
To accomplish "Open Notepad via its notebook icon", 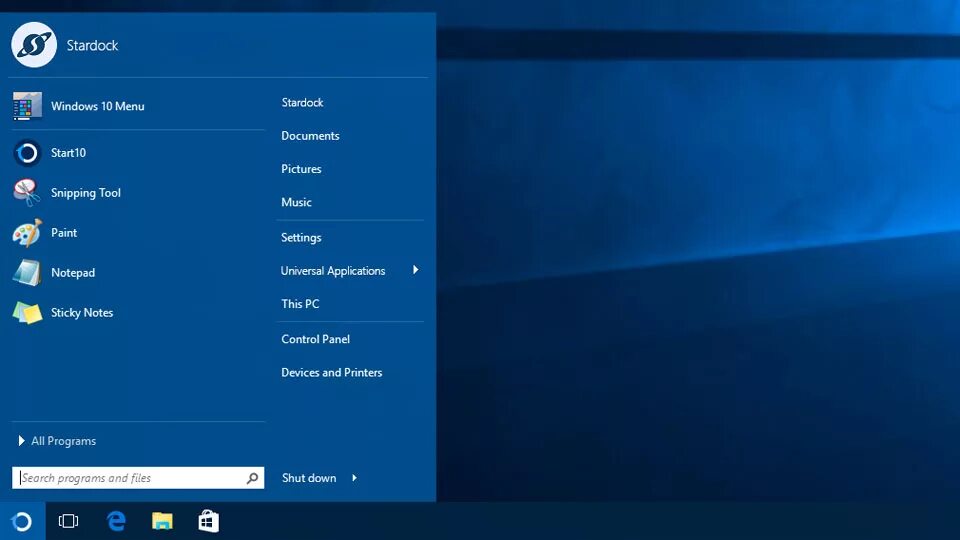I will point(28,272).
